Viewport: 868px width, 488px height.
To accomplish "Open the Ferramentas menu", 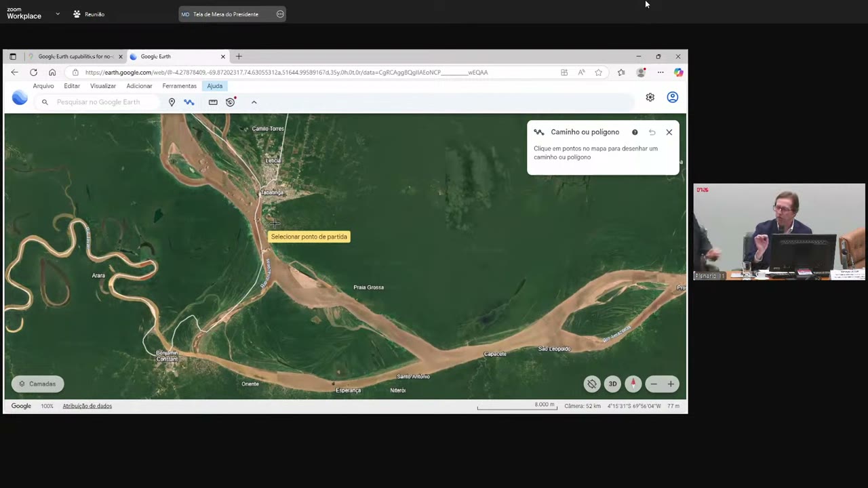I will pos(180,86).
